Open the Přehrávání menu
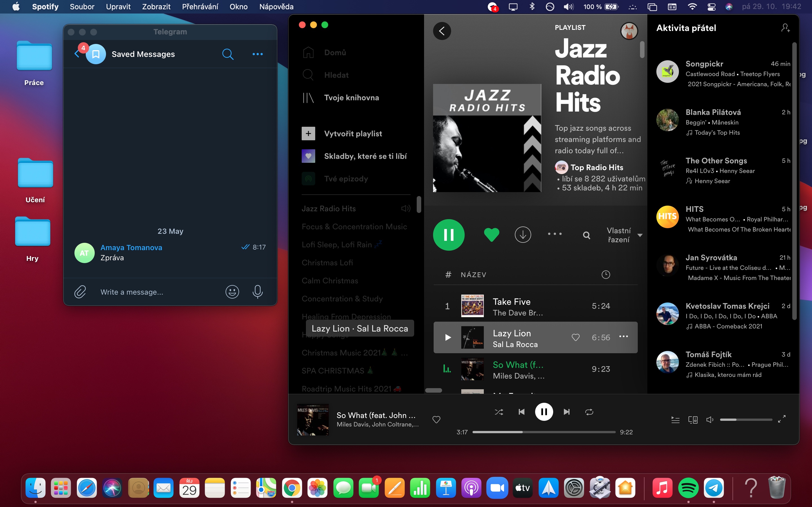 tap(200, 7)
